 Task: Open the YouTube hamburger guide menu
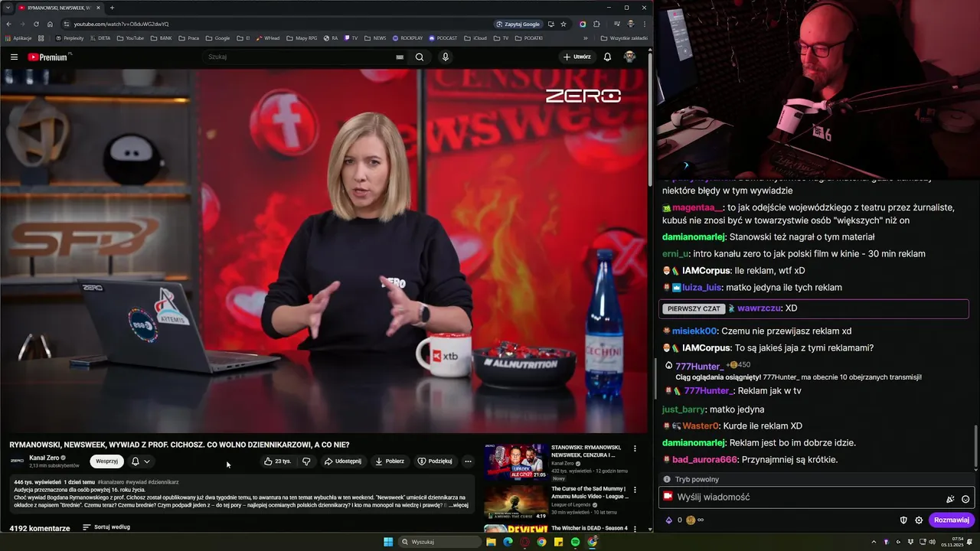[14, 57]
